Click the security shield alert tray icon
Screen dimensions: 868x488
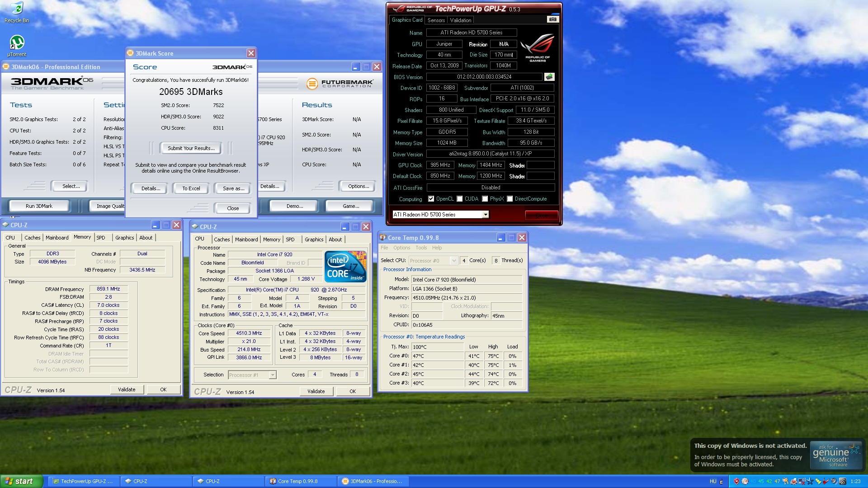coord(736,481)
